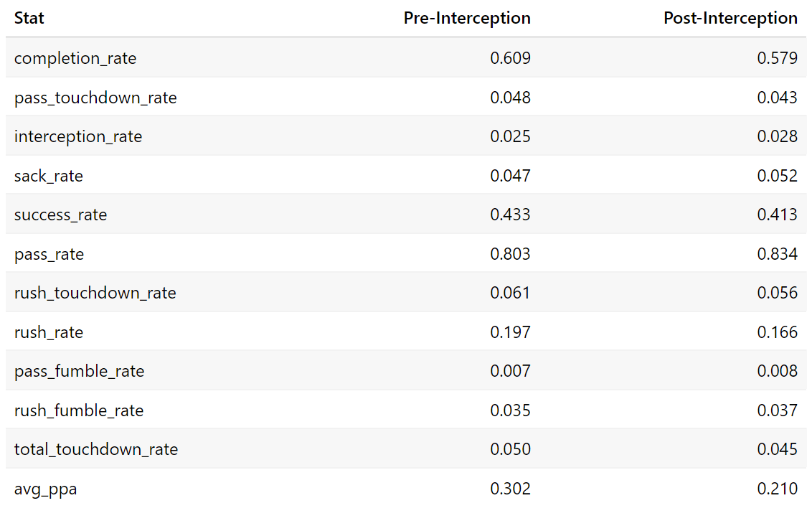Click the Stat column header
The height and width of the screenshot is (526, 812).
click(x=29, y=18)
